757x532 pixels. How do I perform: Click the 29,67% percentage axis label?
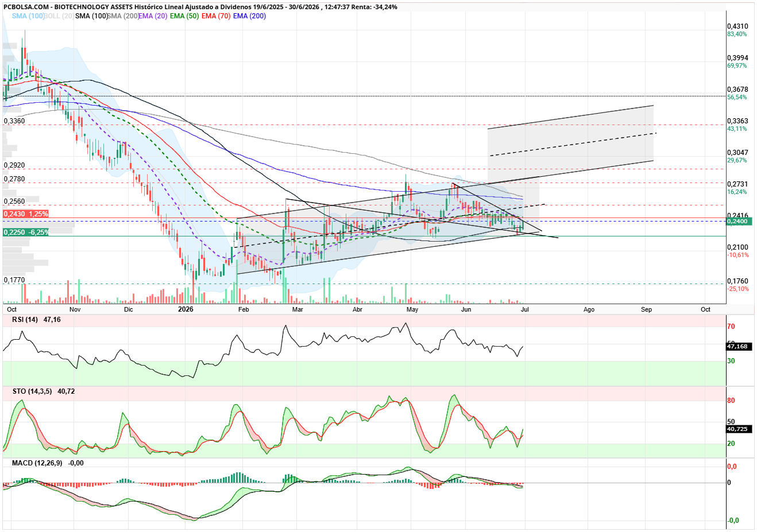[x=737, y=161]
